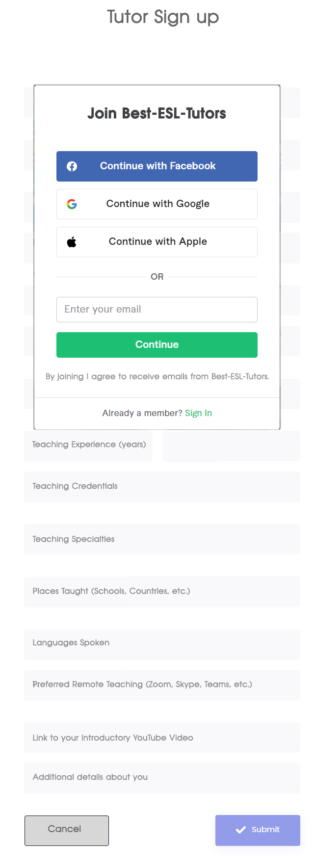Click the Facebook logo icon in the signup dialog

coord(72,166)
